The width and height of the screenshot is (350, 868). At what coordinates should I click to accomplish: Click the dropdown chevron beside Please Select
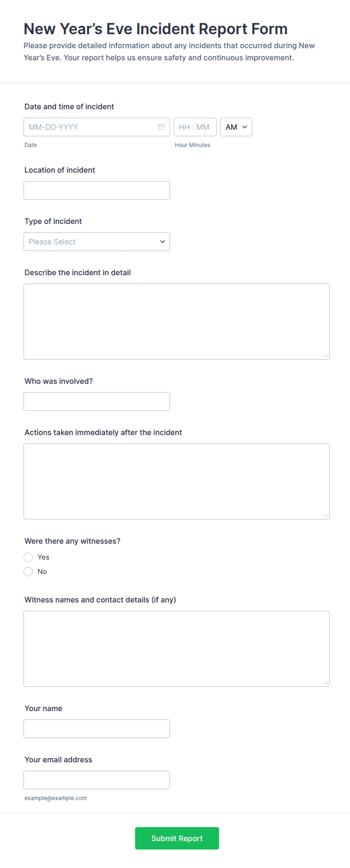click(x=163, y=242)
